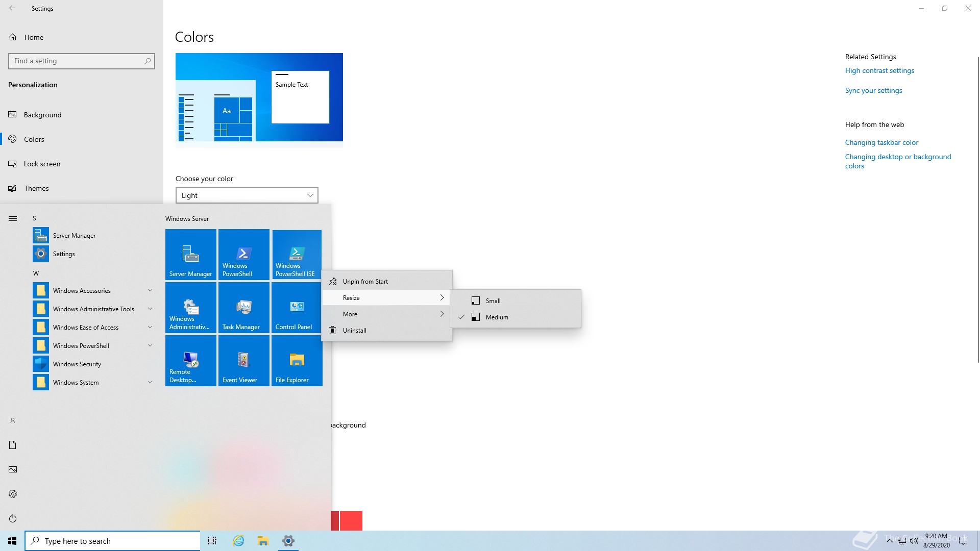Open the Control Panel tile
Viewport: 980px width, 551px height.
coord(297,307)
